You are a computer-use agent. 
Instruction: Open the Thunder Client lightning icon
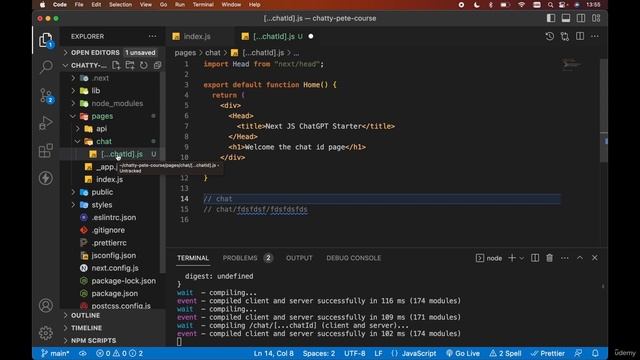click(46, 178)
